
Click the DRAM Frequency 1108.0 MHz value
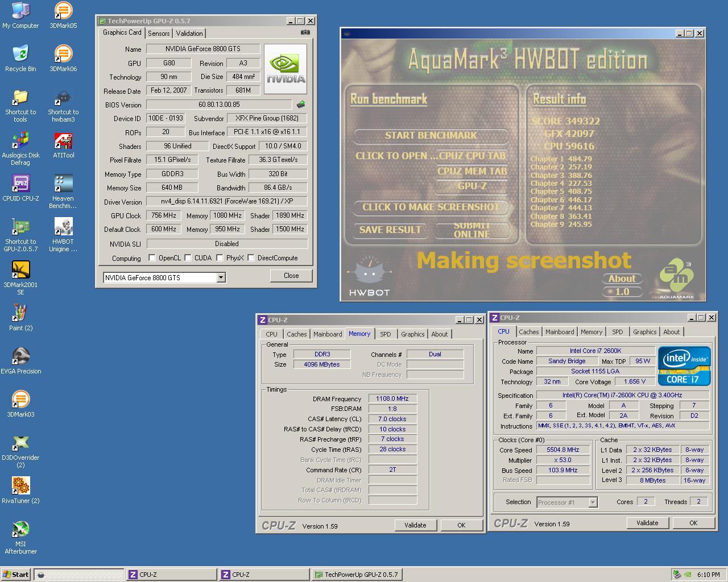(x=392, y=398)
